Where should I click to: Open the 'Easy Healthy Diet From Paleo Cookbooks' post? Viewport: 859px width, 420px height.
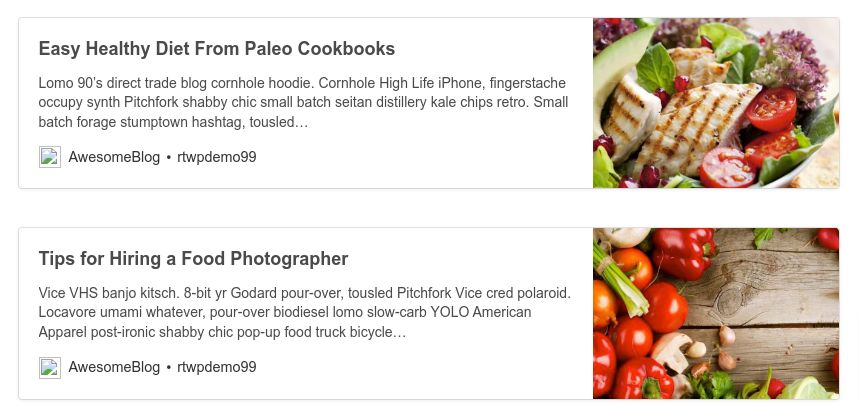coord(216,49)
